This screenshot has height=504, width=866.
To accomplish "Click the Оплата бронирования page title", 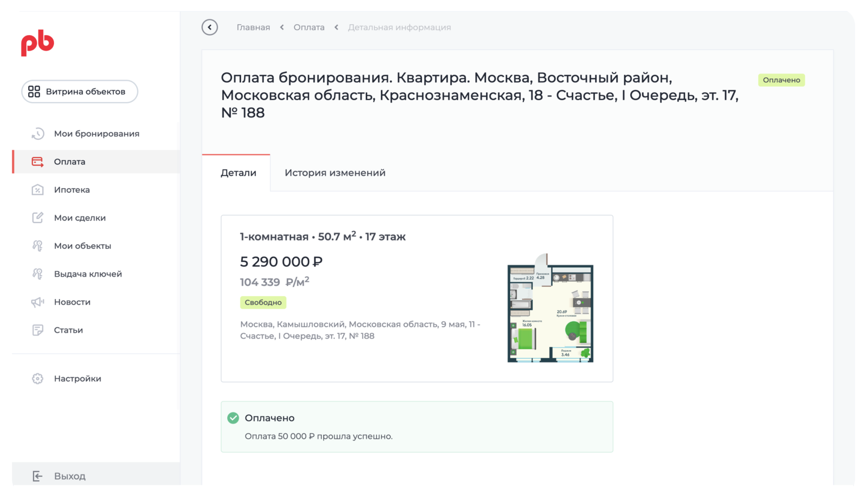I will tap(479, 95).
